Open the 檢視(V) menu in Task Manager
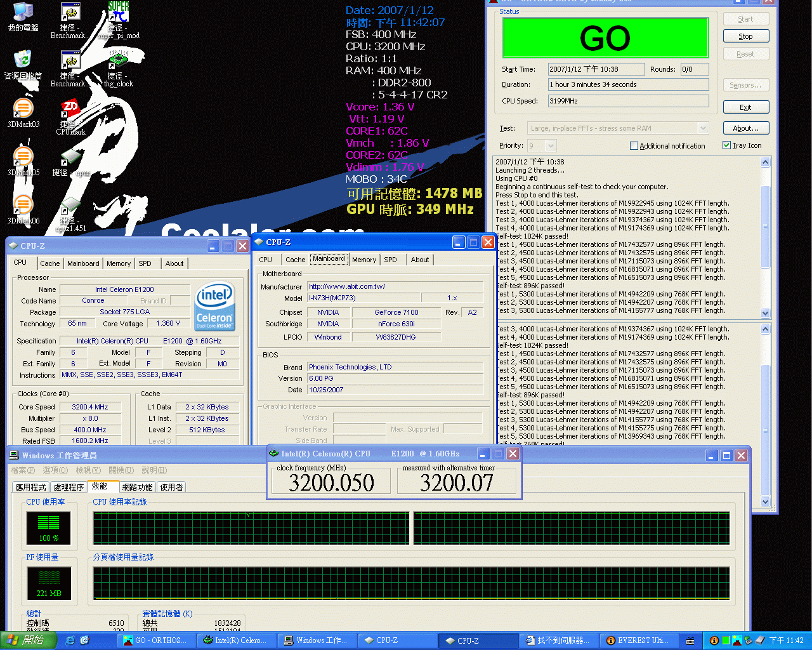 (x=88, y=470)
